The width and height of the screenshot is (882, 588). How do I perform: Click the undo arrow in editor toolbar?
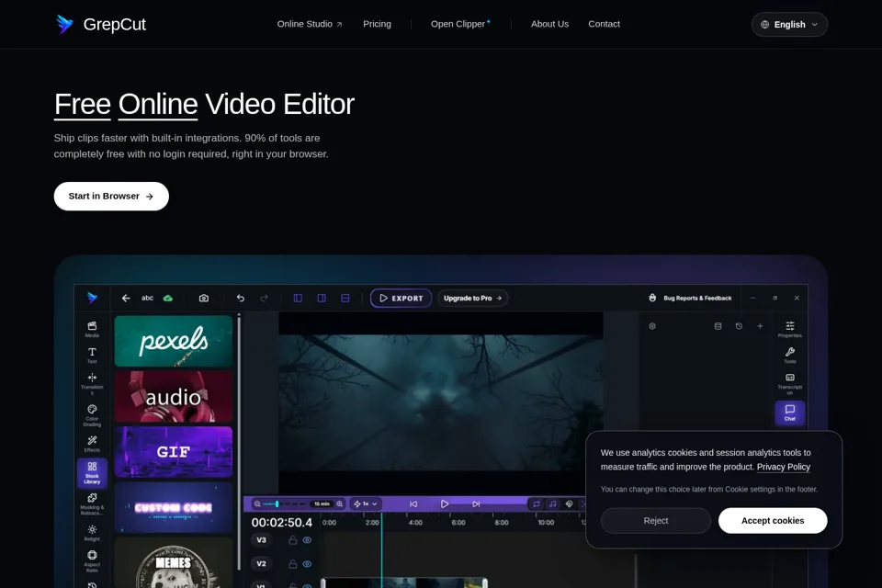[x=240, y=299]
